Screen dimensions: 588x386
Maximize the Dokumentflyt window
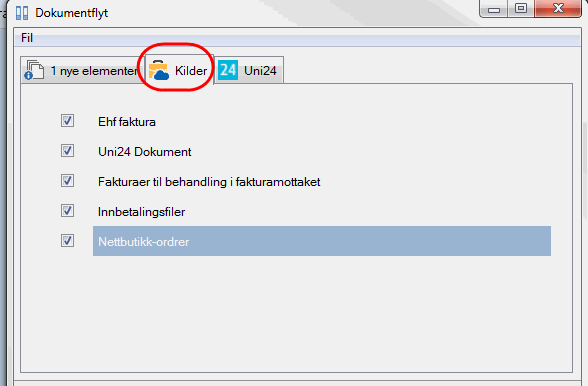521,8
